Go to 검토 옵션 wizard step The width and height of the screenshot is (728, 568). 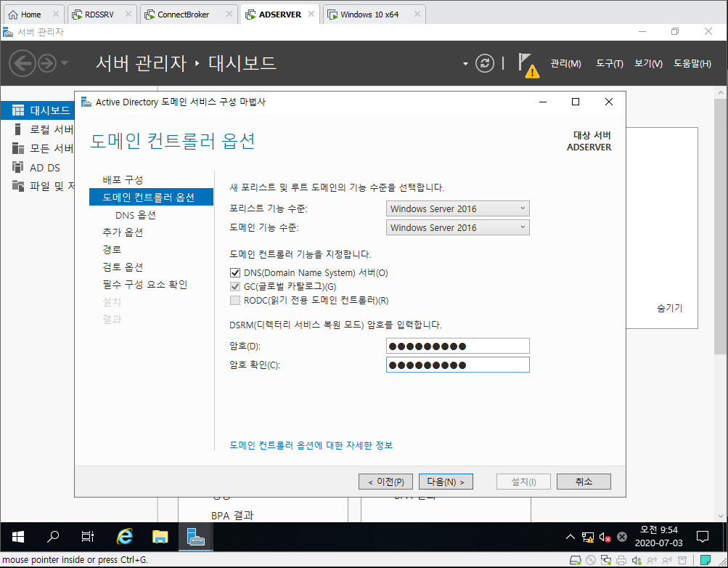(x=123, y=267)
